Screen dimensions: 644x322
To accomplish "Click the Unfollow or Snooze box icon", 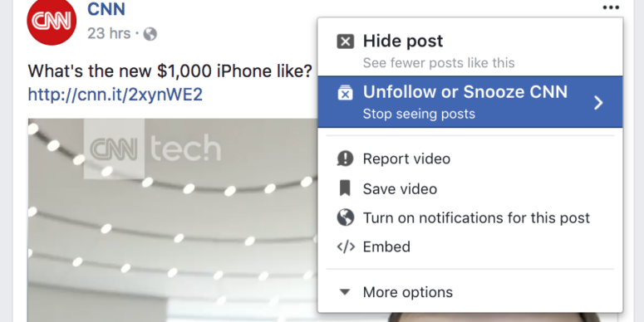I will (x=345, y=93).
